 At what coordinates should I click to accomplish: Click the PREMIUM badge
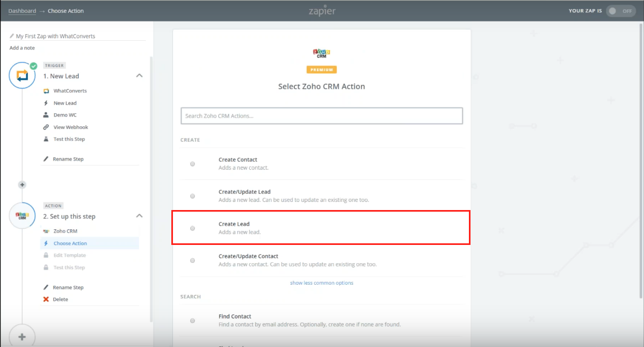pos(322,70)
